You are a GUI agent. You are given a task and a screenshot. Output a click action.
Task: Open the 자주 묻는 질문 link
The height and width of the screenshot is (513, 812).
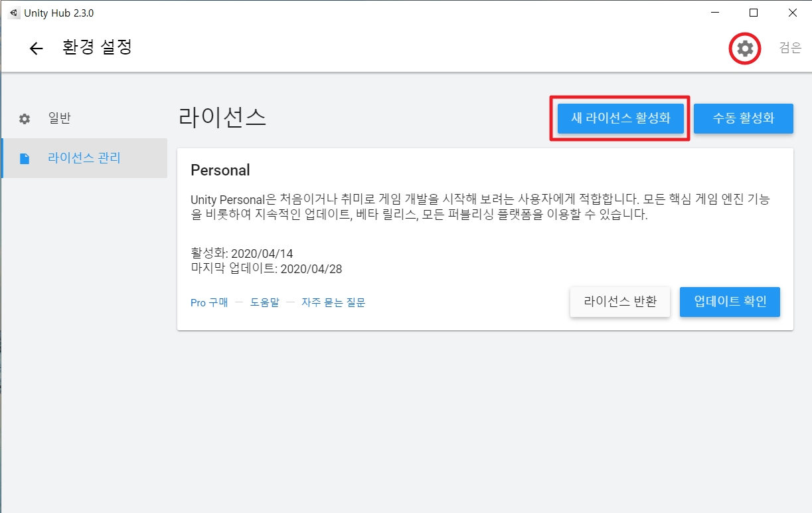pos(333,302)
